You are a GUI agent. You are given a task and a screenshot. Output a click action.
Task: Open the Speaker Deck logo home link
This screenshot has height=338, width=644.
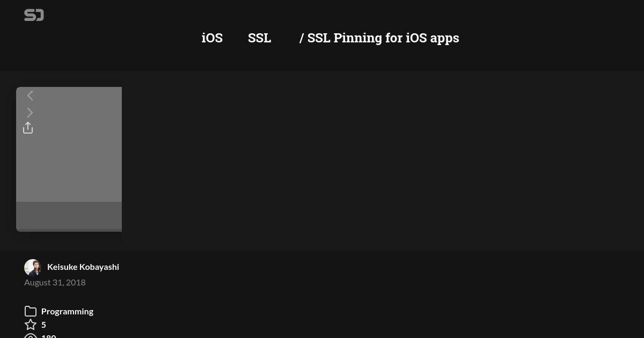34,16
